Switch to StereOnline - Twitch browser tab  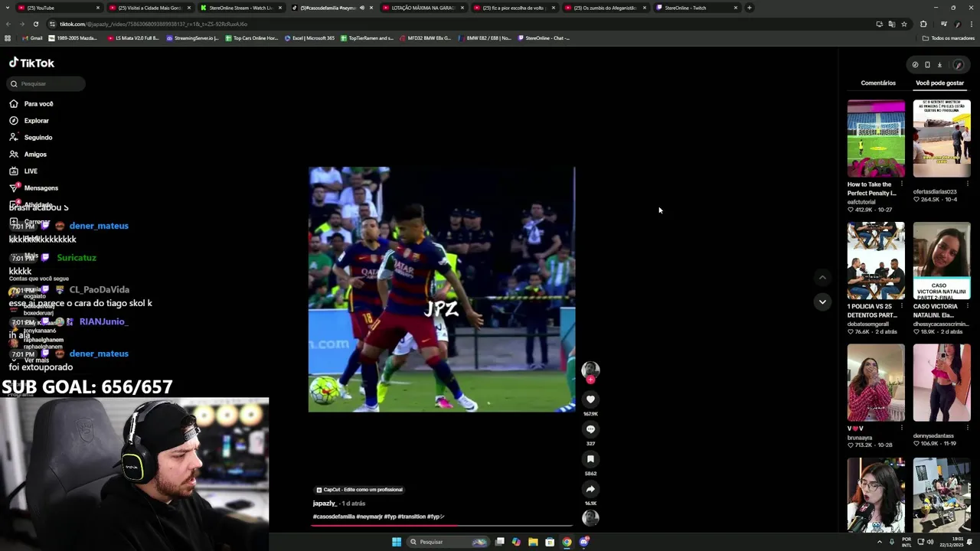click(696, 8)
